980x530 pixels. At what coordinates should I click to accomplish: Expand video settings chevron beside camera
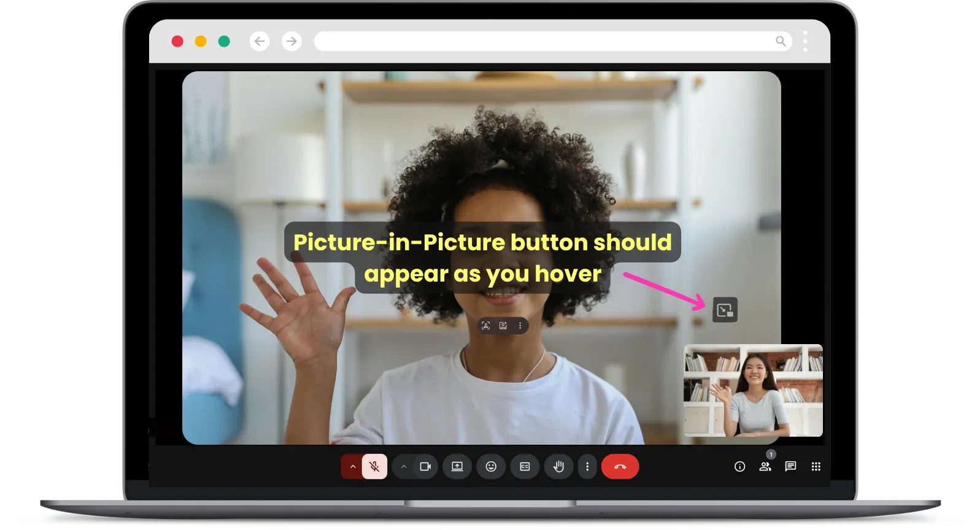pos(404,467)
